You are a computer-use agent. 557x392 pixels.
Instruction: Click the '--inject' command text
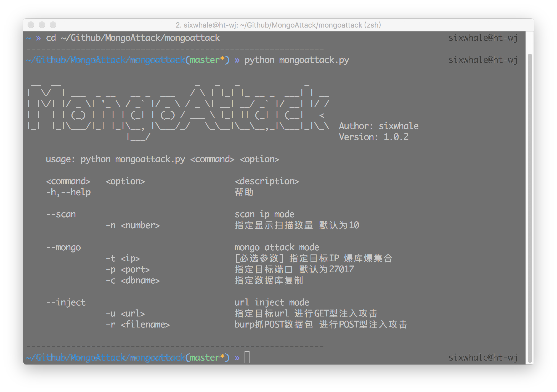[66, 302]
